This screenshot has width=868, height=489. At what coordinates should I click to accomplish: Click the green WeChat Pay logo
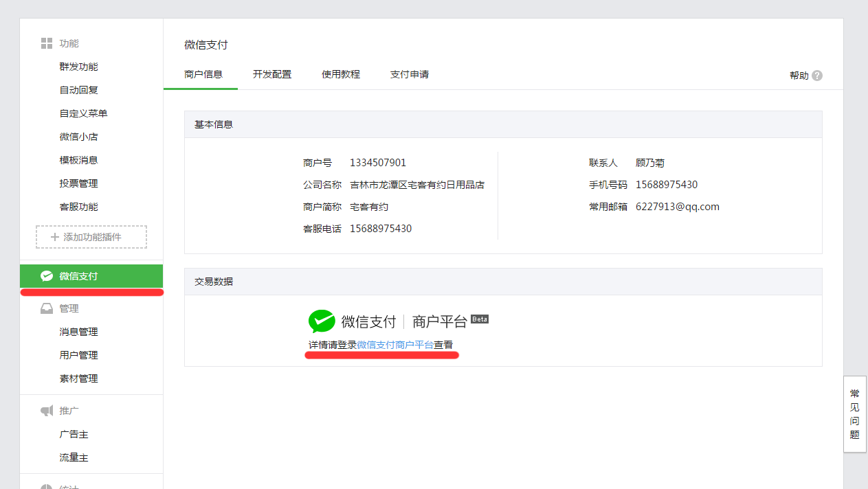click(x=322, y=321)
